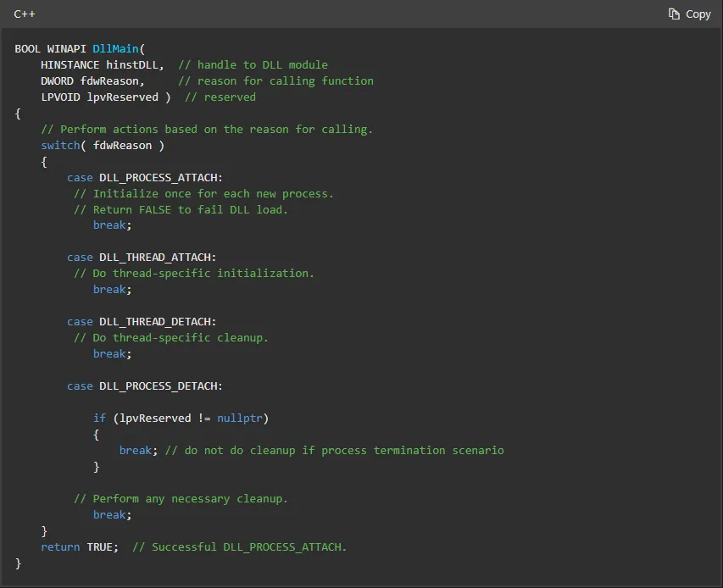Click the return keyword

(60, 546)
